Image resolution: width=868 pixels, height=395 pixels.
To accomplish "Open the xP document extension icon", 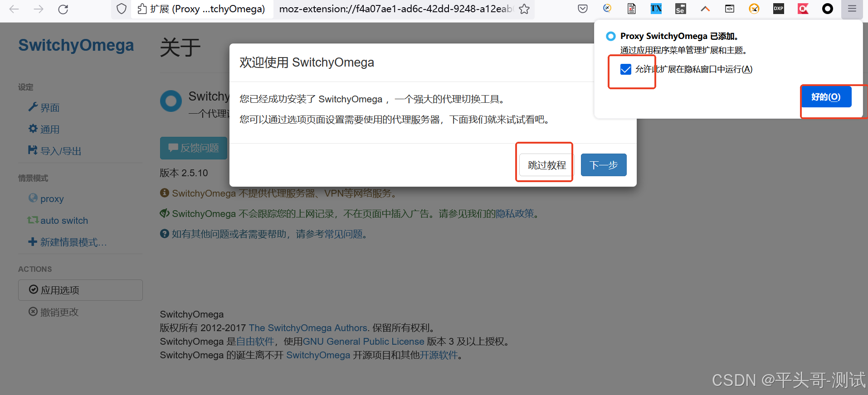I will click(632, 9).
